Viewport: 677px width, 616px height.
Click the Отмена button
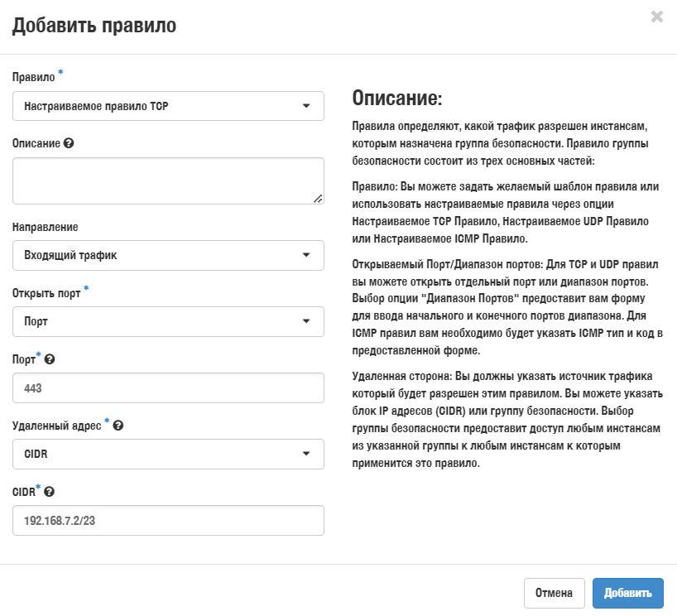tap(554, 593)
